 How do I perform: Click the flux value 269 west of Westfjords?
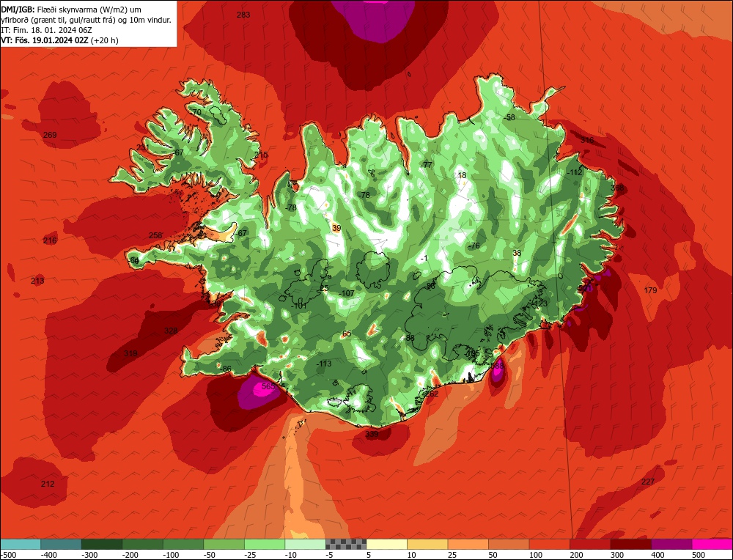tap(50, 135)
